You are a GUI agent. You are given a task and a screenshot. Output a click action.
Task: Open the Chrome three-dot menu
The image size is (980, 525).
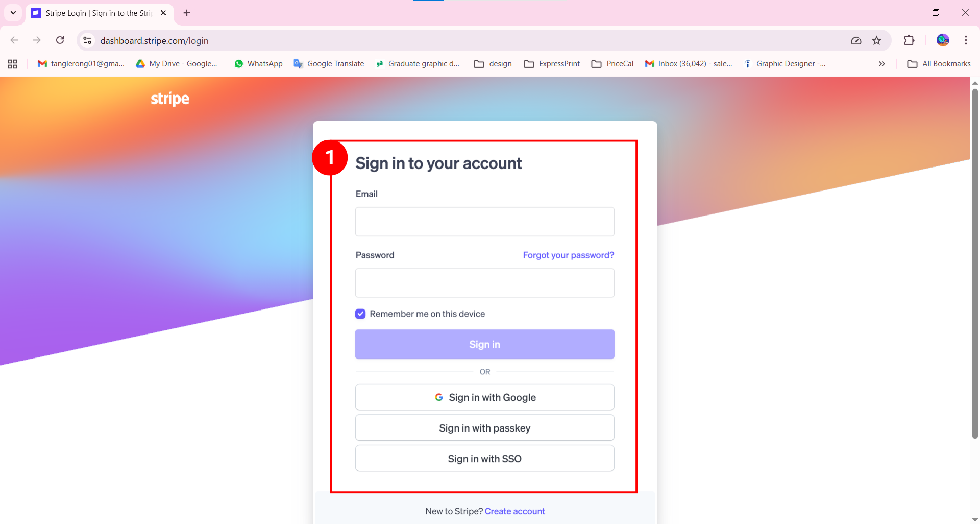pos(966,40)
